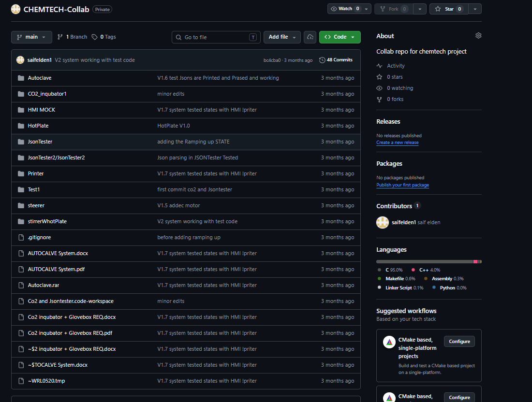The height and width of the screenshot is (402, 532).
Task: Click the Printer folder icon
Action: 21,173
